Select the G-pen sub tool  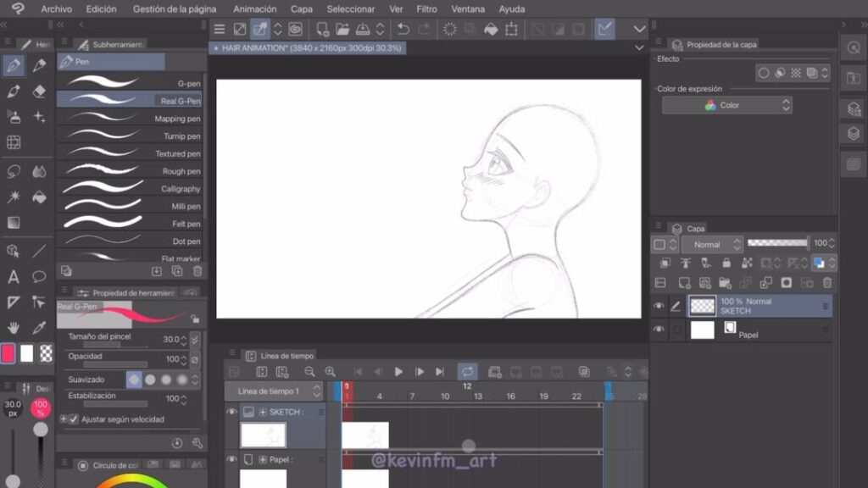tap(130, 83)
